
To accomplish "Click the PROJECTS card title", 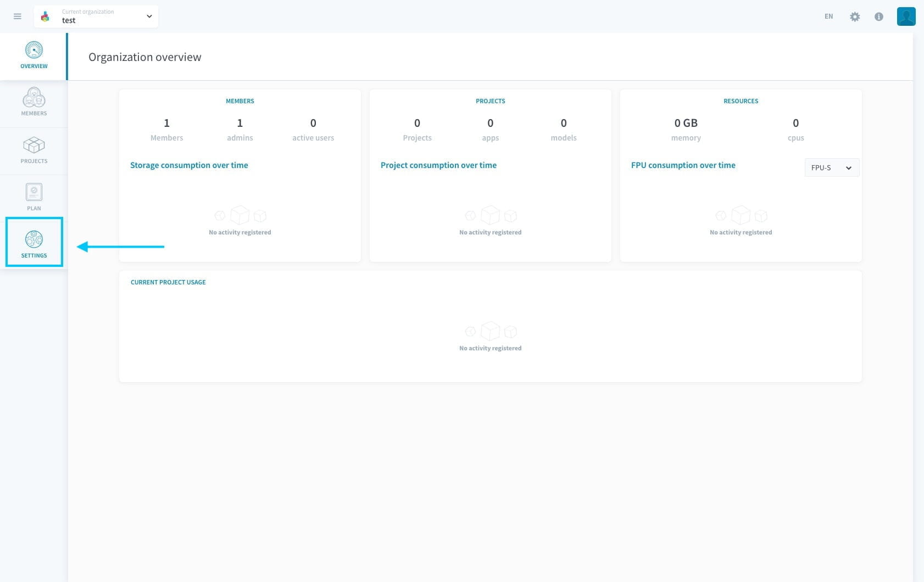I will [491, 101].
